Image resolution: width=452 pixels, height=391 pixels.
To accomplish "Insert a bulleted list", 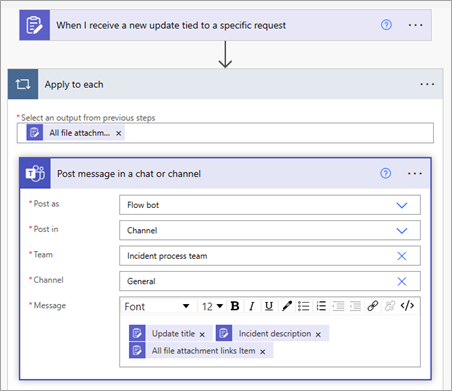I will 304,306.
